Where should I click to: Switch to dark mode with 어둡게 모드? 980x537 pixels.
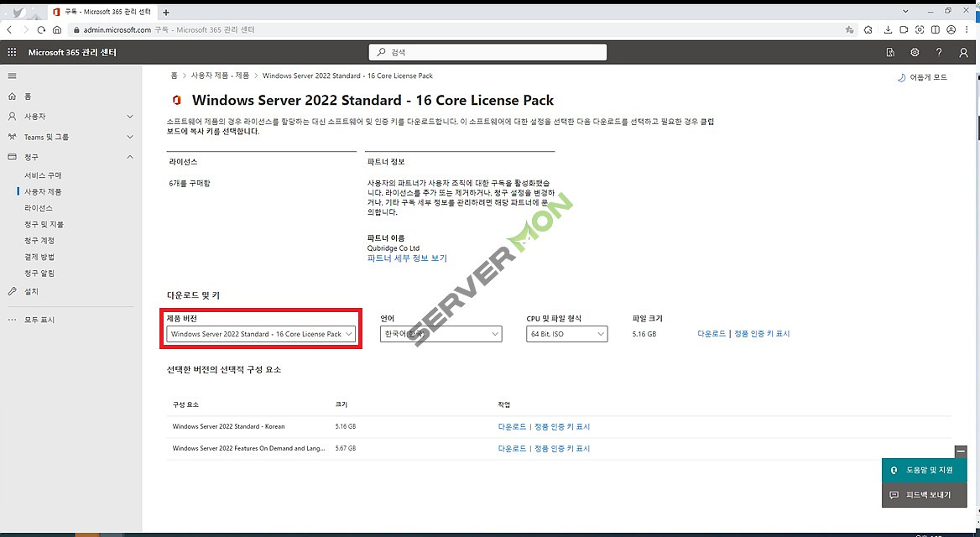(x=922, y=77)
